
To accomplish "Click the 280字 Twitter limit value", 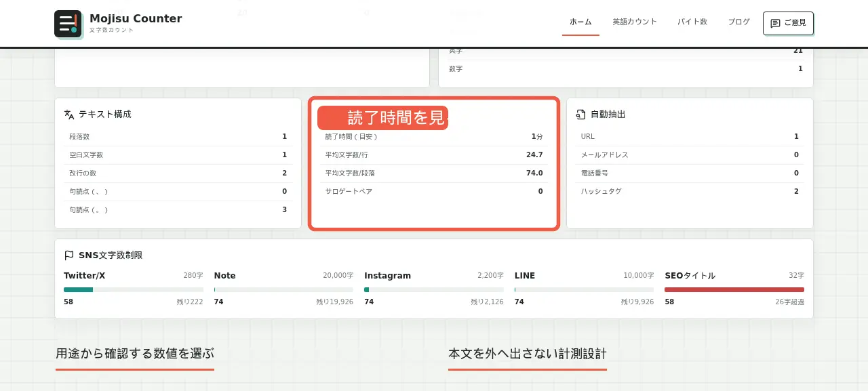I will coord(193,276).
